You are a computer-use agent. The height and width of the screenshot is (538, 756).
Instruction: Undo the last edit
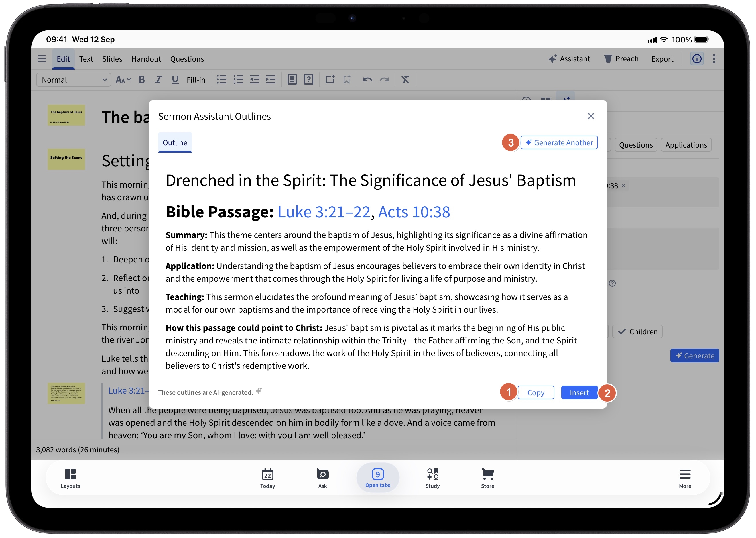point(368,80)
